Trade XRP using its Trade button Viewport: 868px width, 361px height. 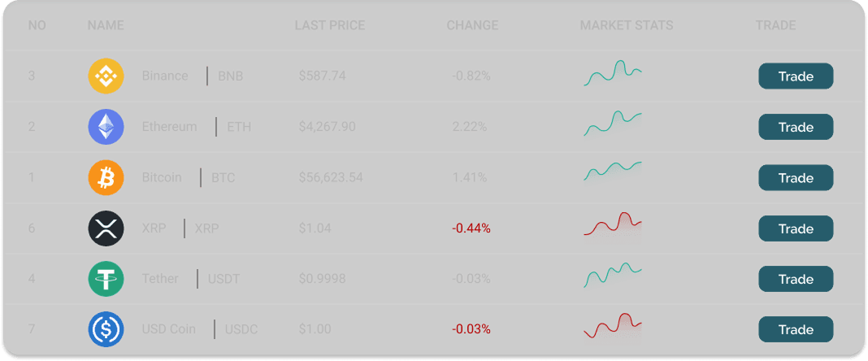coord(796,228)
